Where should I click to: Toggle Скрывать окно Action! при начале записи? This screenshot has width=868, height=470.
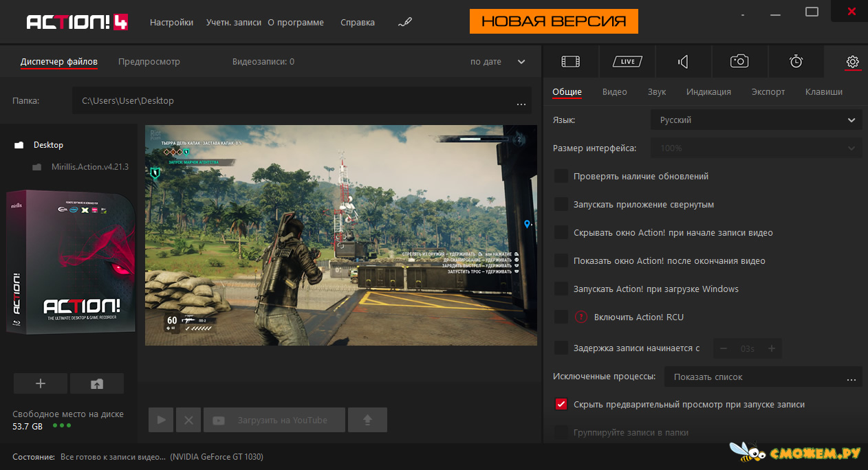561,232
